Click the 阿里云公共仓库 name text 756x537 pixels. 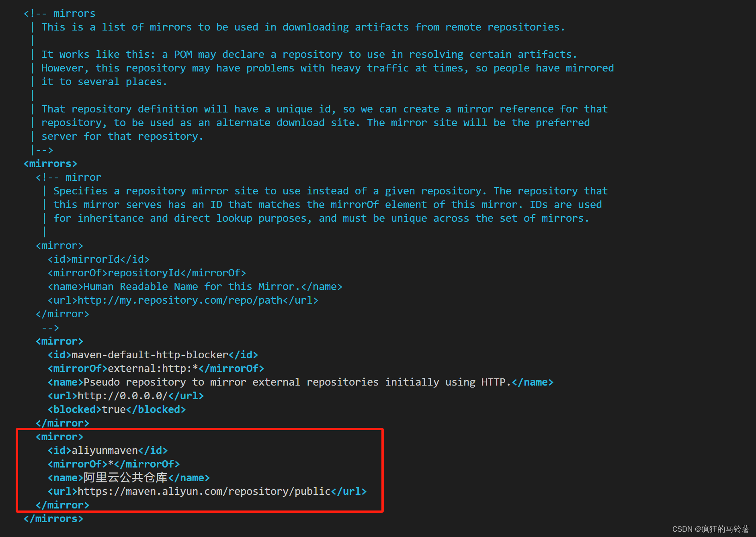pos(125,478)
